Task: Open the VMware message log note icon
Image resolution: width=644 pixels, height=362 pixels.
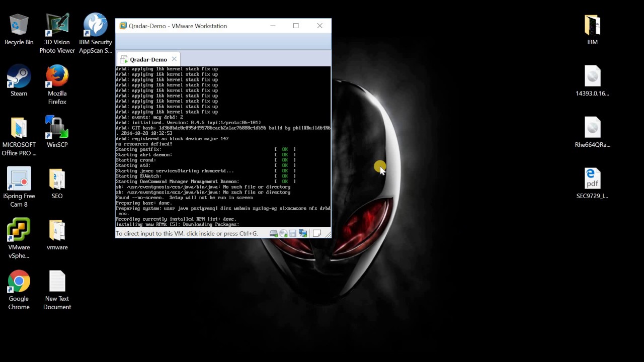Action: [317, 233]
